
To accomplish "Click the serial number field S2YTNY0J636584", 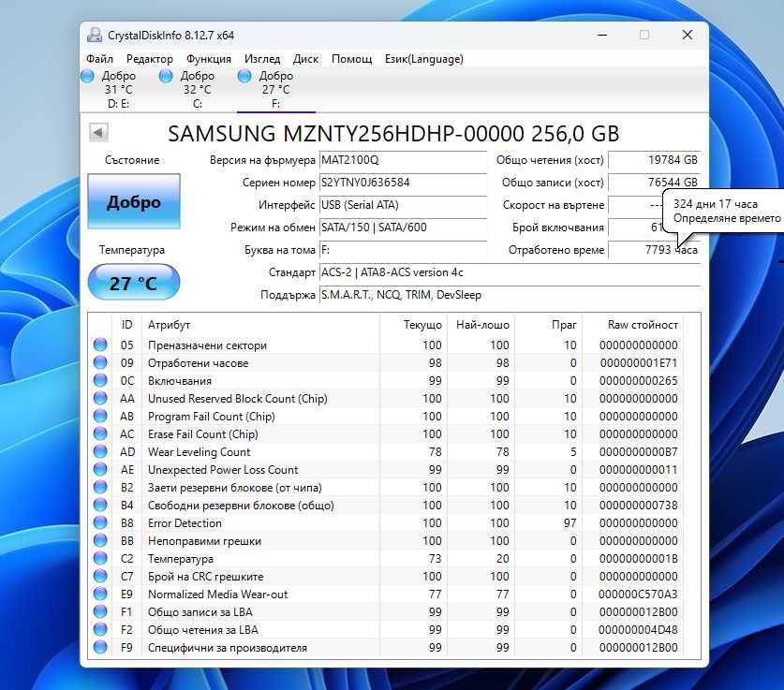I will 403,183.
